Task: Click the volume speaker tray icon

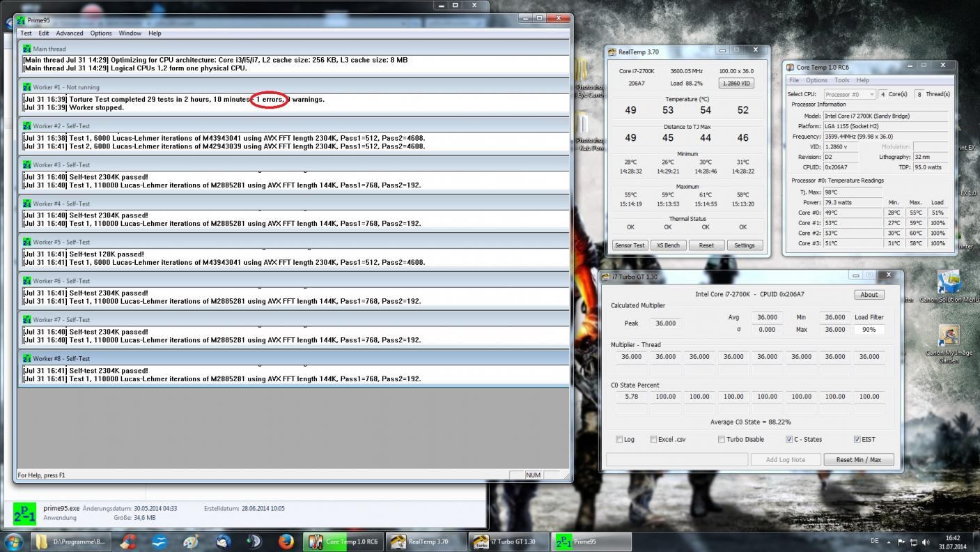Action: (926, 542)
